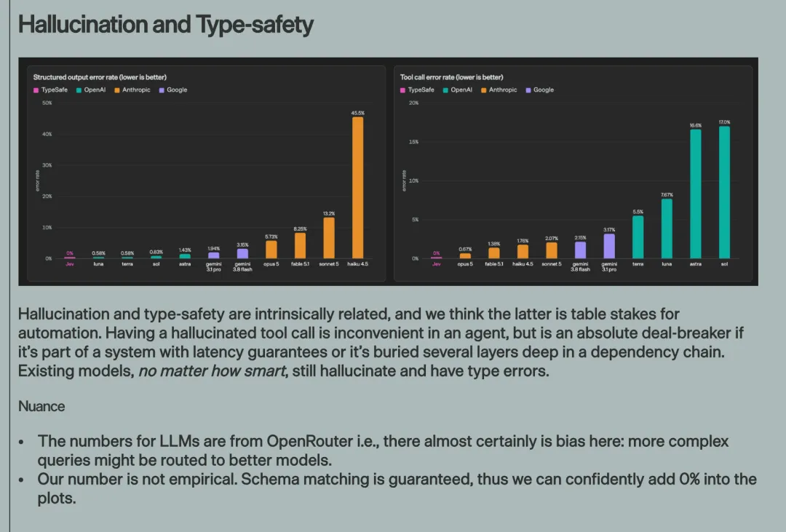Click the pink 'Jev' label in Structured output chart
This screenshot has width=786, height=532.
click(70, 264)
